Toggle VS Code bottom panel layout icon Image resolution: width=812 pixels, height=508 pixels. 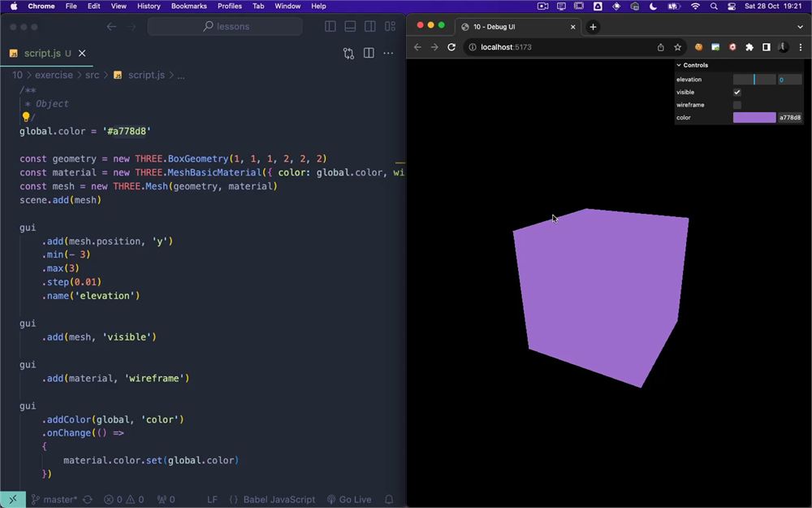pos(350,27)
